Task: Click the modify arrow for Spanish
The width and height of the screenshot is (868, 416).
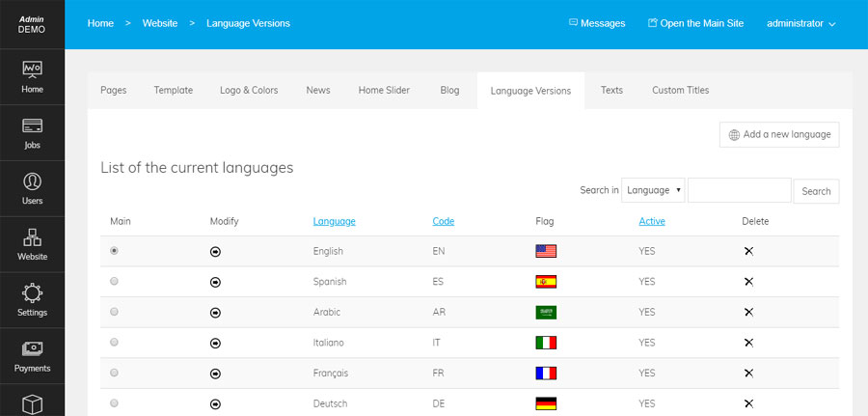Action: pyautogui.click(x=215, y=282)
